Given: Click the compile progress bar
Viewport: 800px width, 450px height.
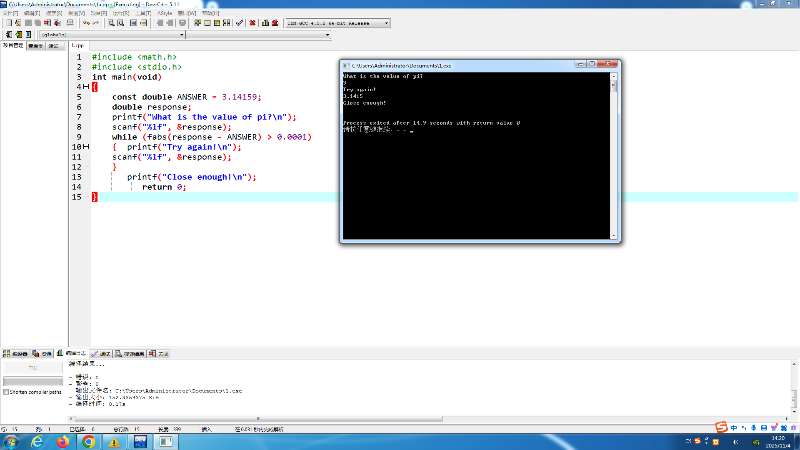Looking at the screenshot, I should [x=33, y=381].
